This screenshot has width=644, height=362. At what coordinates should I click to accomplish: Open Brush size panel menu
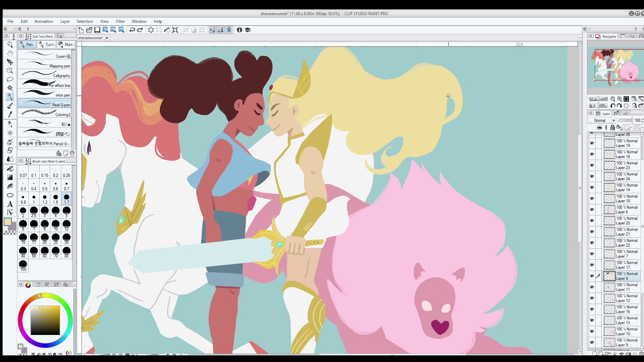coord(22,161)
